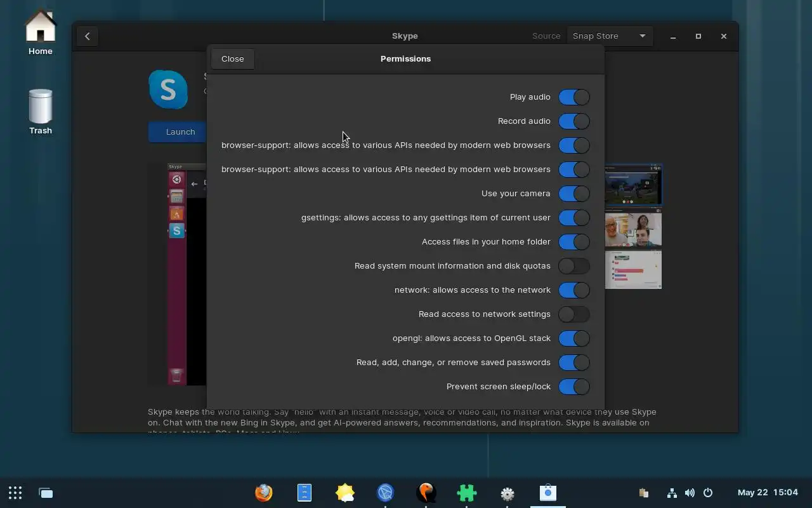Click the workspace overview icon in taskbar
The width and height of the screenshot is (812, 508).
click(x=46, y=493)
